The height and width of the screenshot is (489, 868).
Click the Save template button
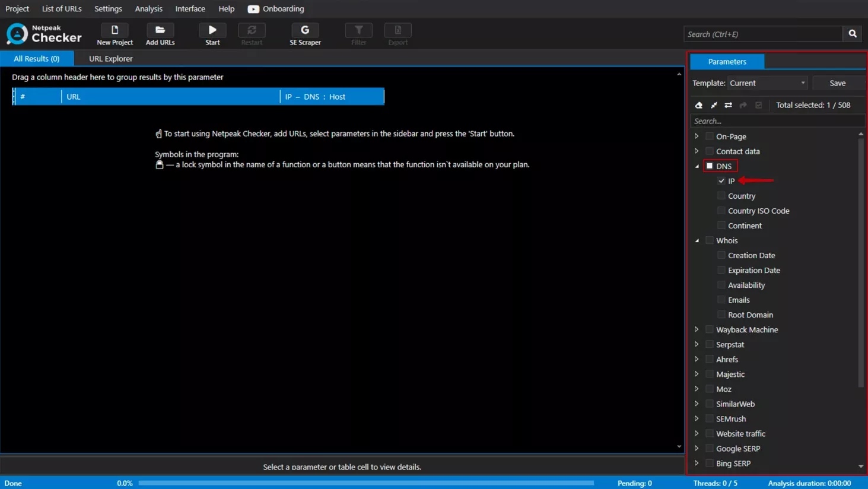click(x=838, y=83)
